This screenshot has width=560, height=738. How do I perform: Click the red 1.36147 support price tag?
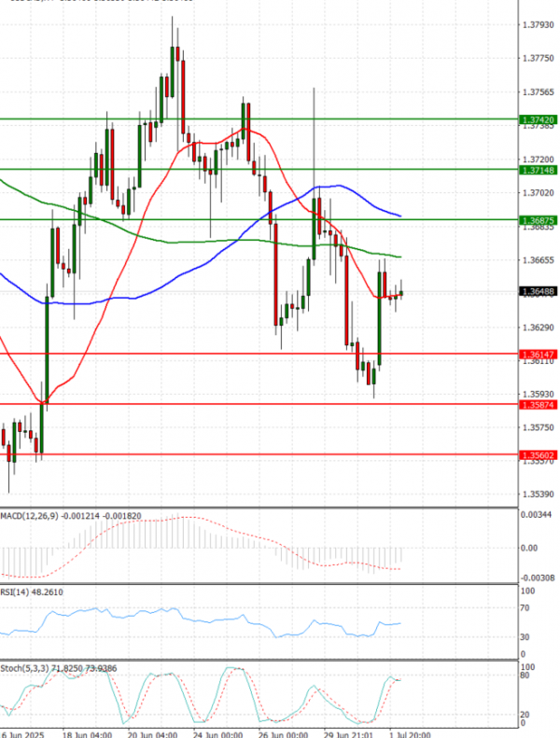click(x=538, y=354)
